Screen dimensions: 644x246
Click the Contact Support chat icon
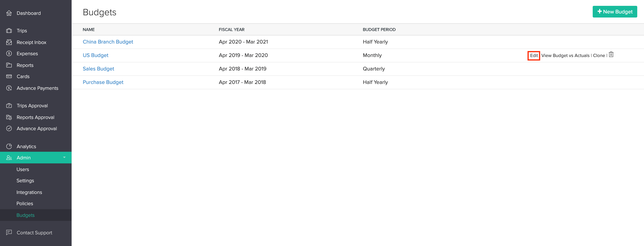pos(9,233)
